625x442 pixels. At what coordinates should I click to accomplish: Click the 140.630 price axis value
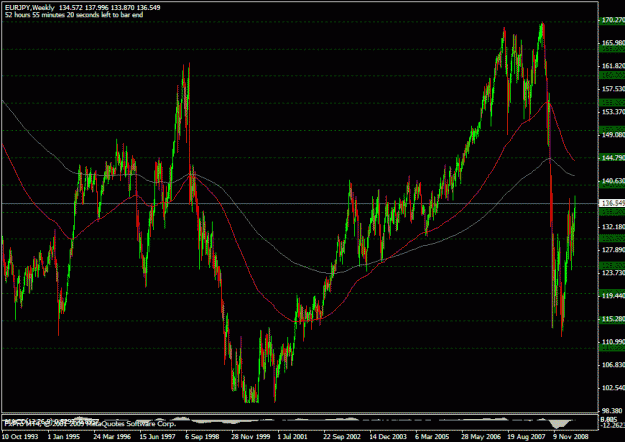[x=613, y=181]
